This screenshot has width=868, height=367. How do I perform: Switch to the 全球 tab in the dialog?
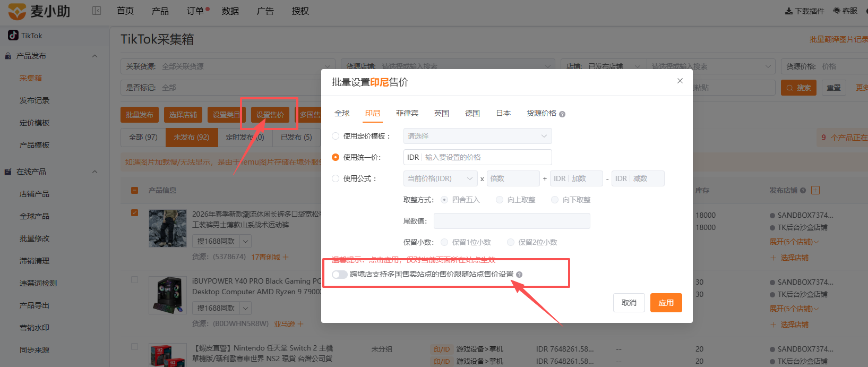pos(342,113)
